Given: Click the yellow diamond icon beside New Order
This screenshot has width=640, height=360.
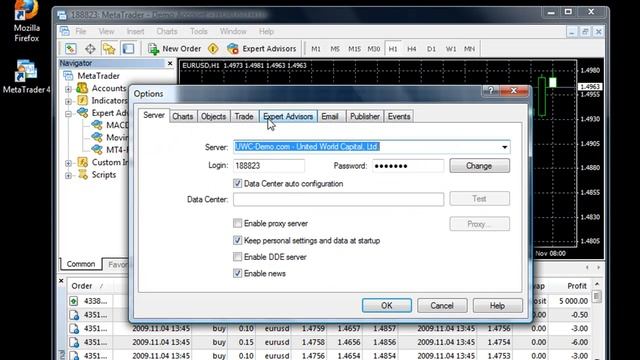Looking at the screenshot, I should [213, 49].
